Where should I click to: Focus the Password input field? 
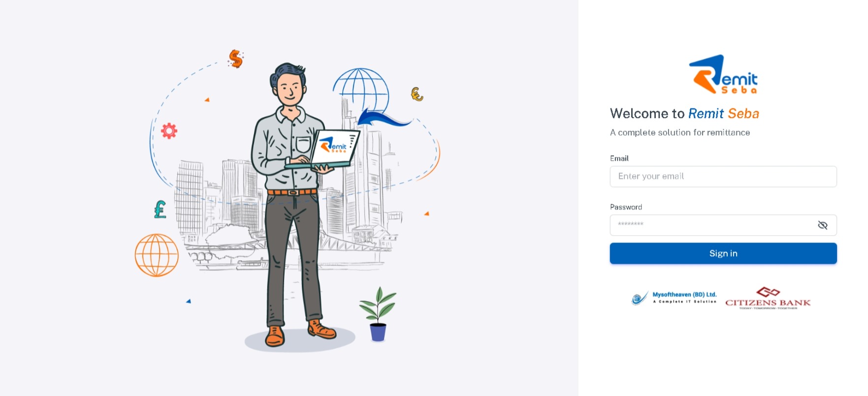[x=723, y=225]
